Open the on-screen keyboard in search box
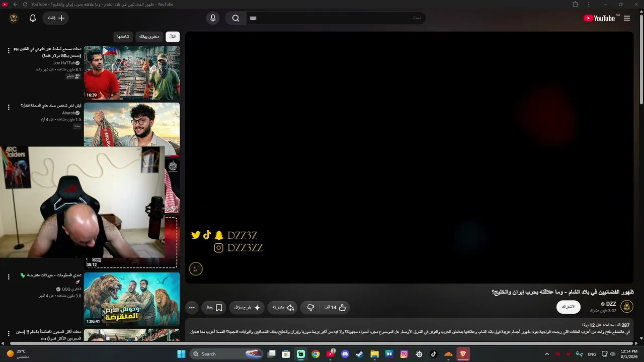 click(x=253, y=18)
